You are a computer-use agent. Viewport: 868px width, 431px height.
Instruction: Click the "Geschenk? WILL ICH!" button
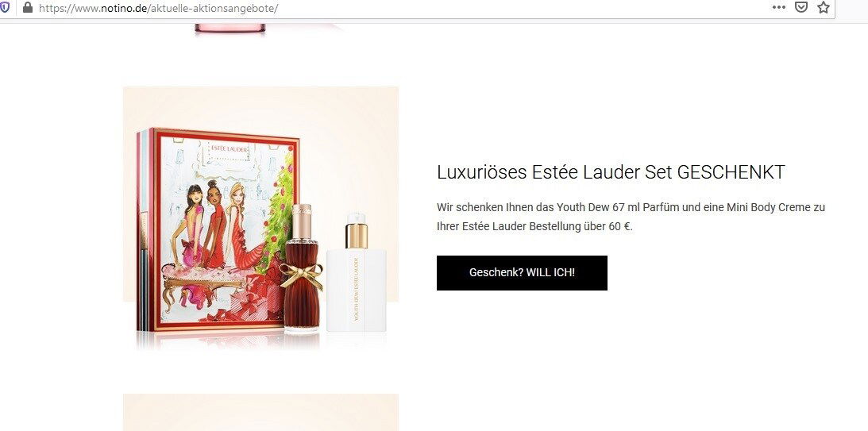pyautogui.click(x=522, y=273)
